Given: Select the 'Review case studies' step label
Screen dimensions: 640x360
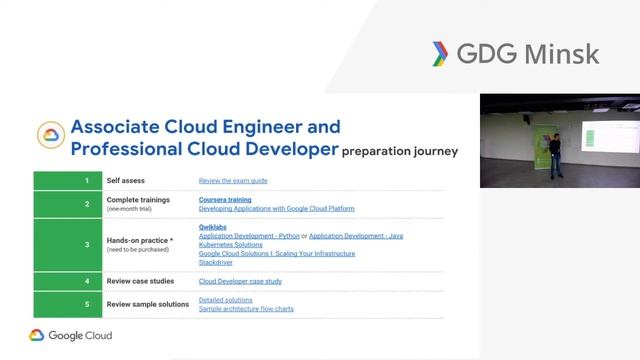Looking at the screenshot, I should click(x=140, y=281).
